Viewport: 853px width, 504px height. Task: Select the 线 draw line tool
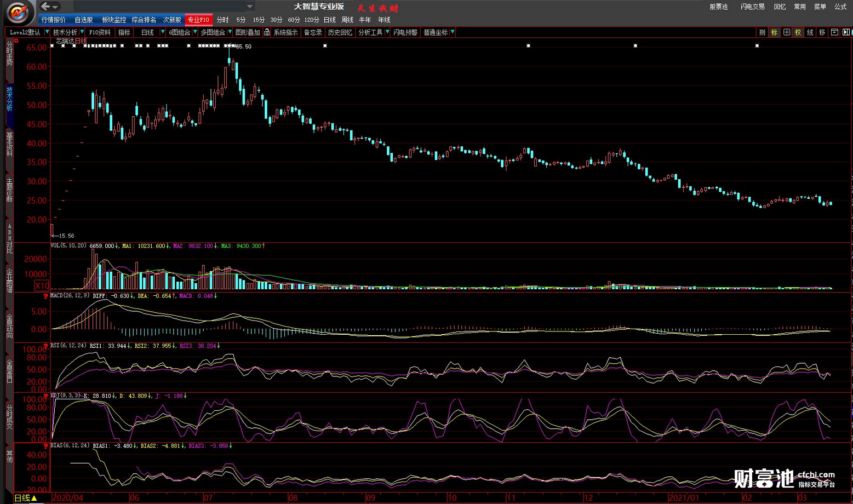[810, 32]
